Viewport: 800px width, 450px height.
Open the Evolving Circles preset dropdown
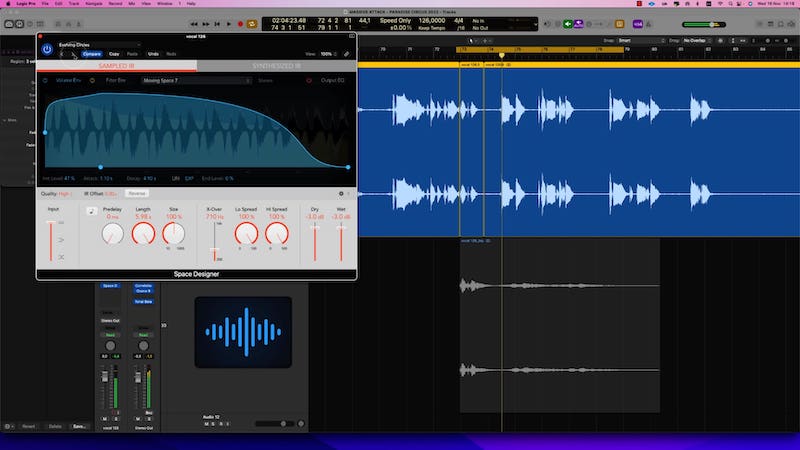(99, 45)
